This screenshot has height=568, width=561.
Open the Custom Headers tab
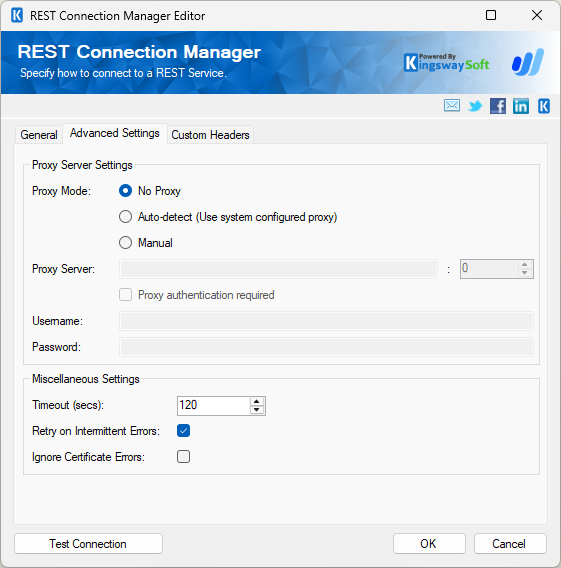210,135
